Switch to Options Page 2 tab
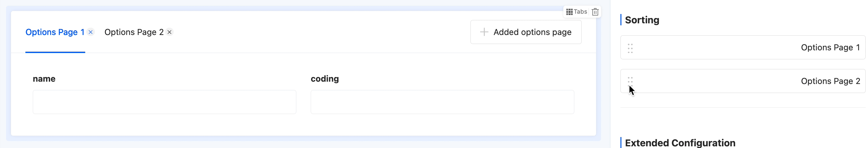 tap(134, 32)
